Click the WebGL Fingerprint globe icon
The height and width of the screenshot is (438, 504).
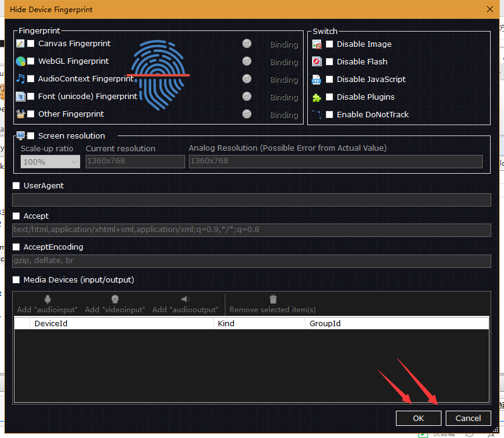[x=20, y=61]
